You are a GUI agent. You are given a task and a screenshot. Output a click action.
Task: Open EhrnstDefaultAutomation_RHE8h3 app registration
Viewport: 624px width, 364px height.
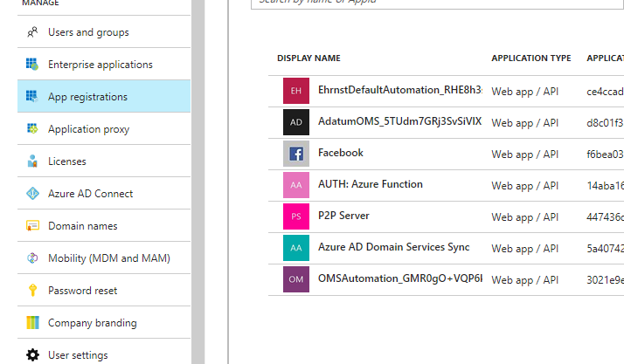tap(400, 90)
